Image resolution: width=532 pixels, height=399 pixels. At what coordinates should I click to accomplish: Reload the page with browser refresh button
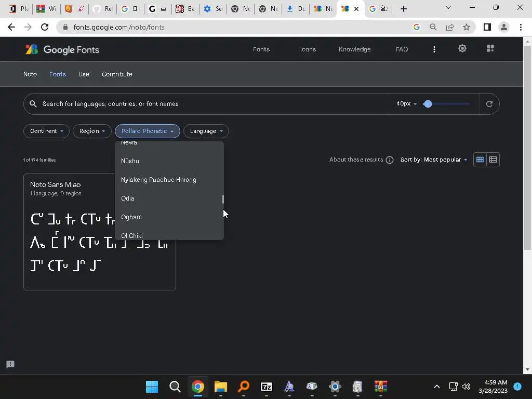[x=45, y=27]
